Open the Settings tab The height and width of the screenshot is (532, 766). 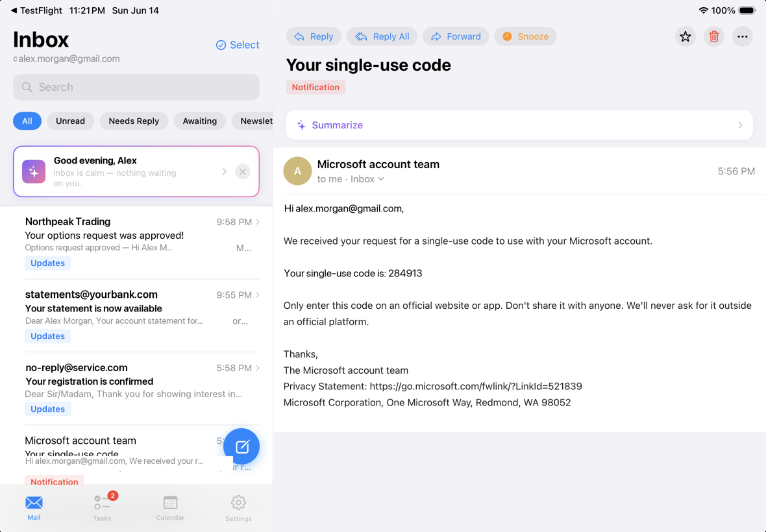pos(238,507)
